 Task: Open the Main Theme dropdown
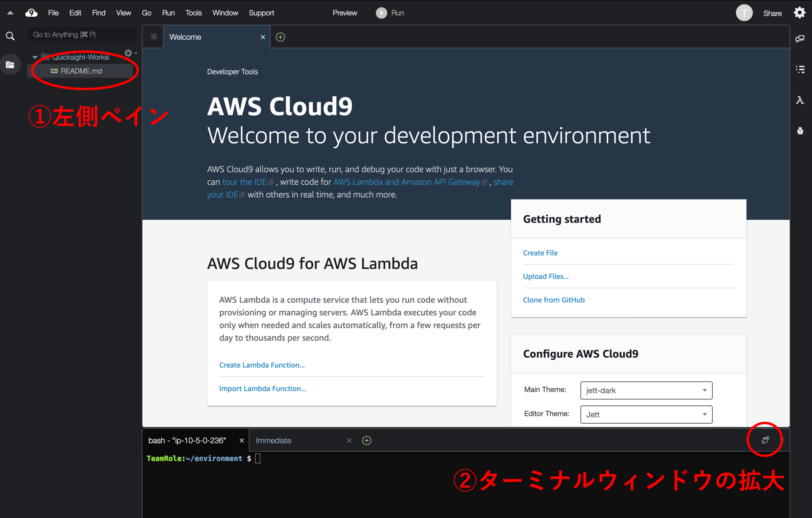click(646, 390)
